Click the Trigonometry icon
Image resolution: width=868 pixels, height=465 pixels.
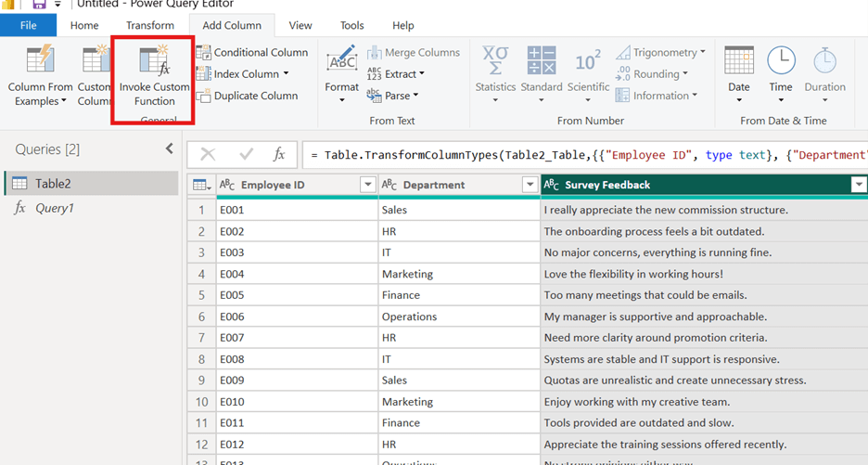623,52
